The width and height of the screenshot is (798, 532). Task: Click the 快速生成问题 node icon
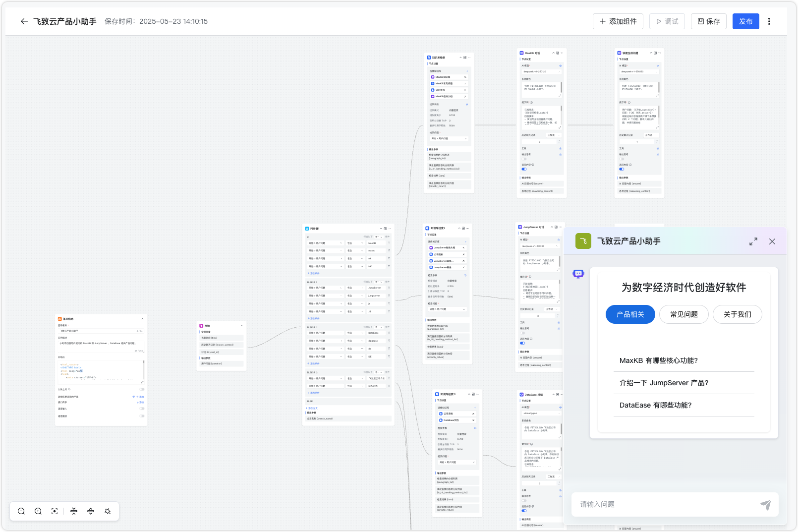coord(619,53)
